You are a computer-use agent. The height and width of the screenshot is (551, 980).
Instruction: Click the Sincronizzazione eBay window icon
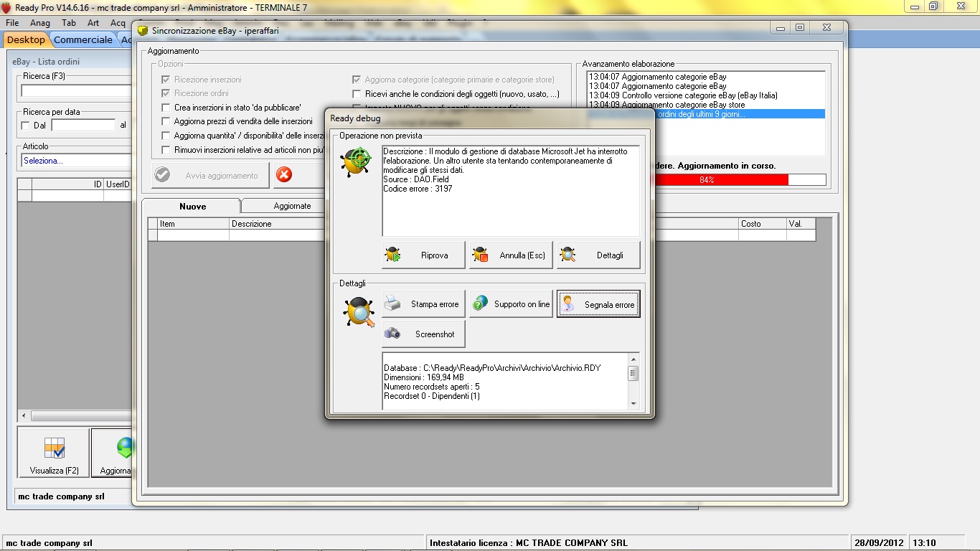tap(143, 30)
